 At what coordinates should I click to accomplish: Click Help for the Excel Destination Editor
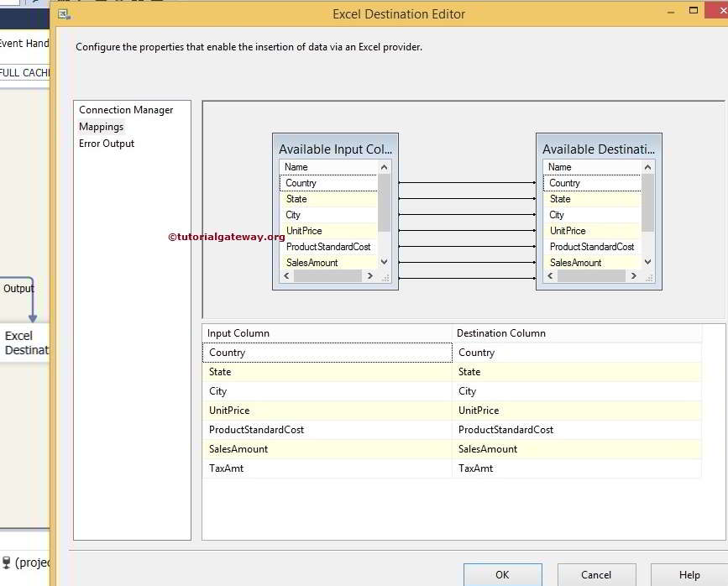(x=689, y=575)
